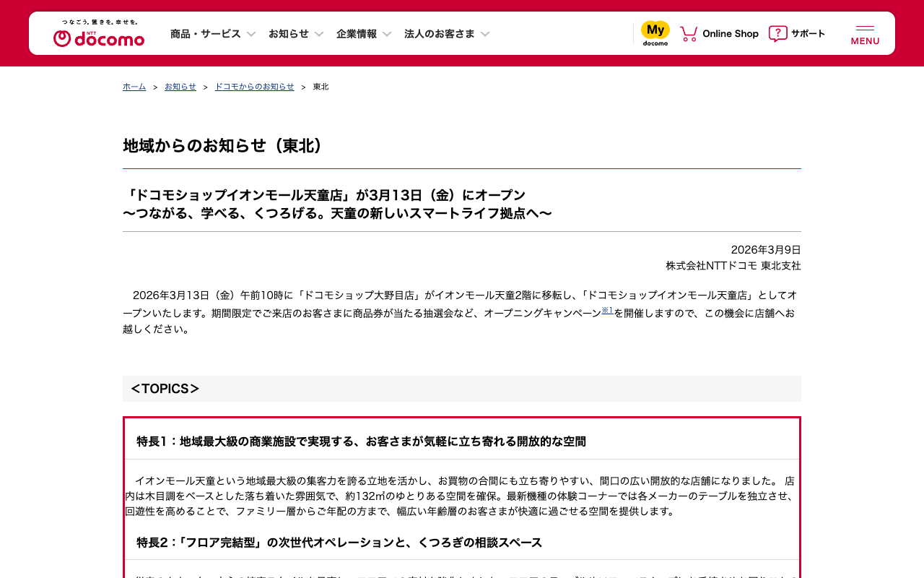Image resolution: width=924 pixels, height=578 pixels.
Task: Expand the 企業情報 dropdown chevron
Action: pos(387,34)
